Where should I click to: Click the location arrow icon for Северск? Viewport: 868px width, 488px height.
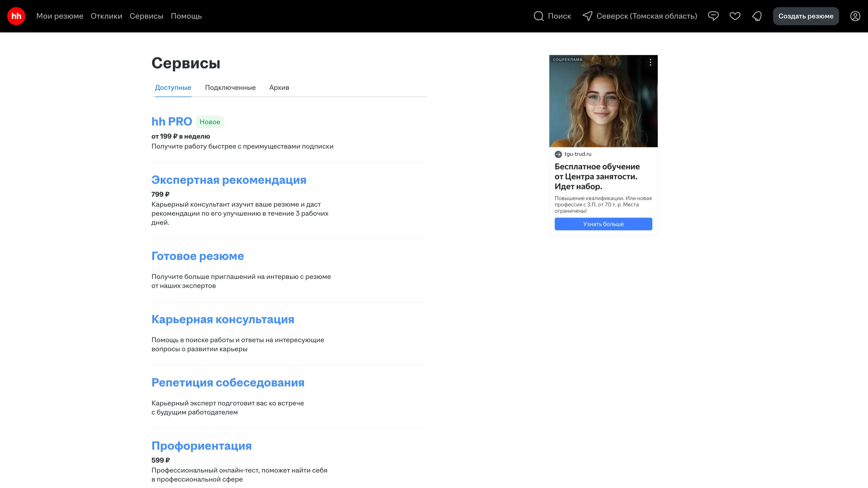(x=587, y=16)
